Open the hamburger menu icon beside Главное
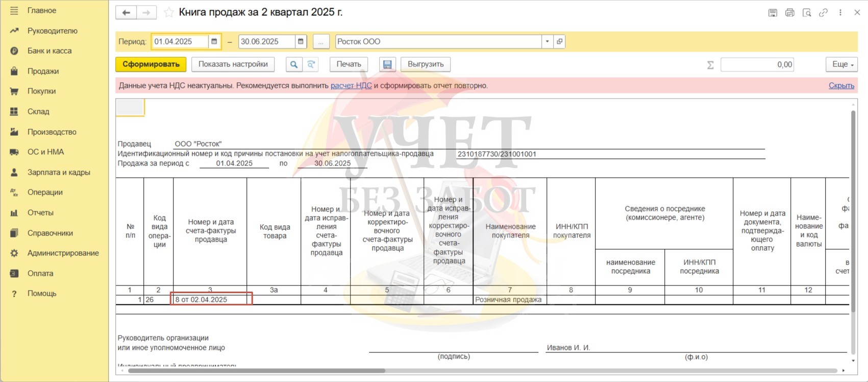The height and width of the screenshot is (382, 868). click(x=14, y=11)
